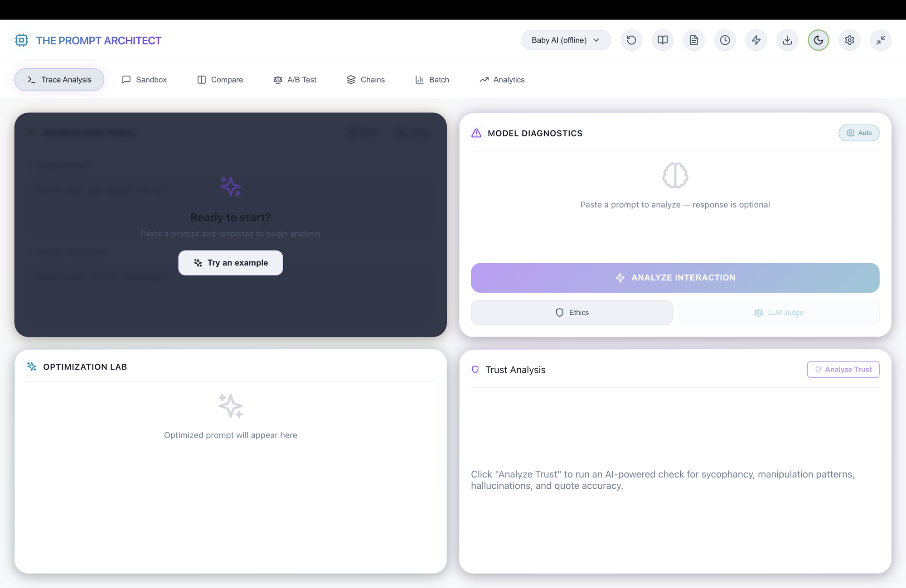Screen dimensions: 906x588
Task: Open the book guide icon
Action: point(663,40)
